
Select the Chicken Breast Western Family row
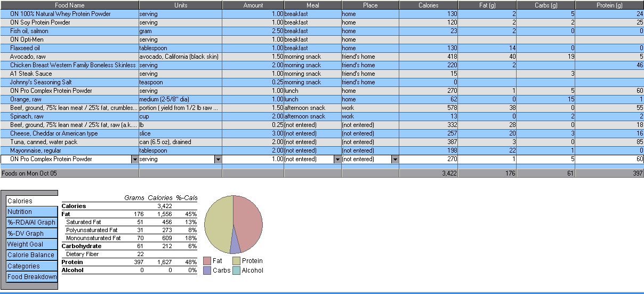[322, 65]
